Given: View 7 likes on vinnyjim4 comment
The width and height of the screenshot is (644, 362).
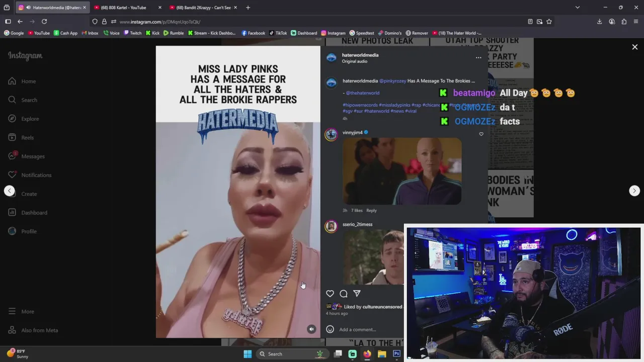Looking at the screenshot, I should click(357, 211).
